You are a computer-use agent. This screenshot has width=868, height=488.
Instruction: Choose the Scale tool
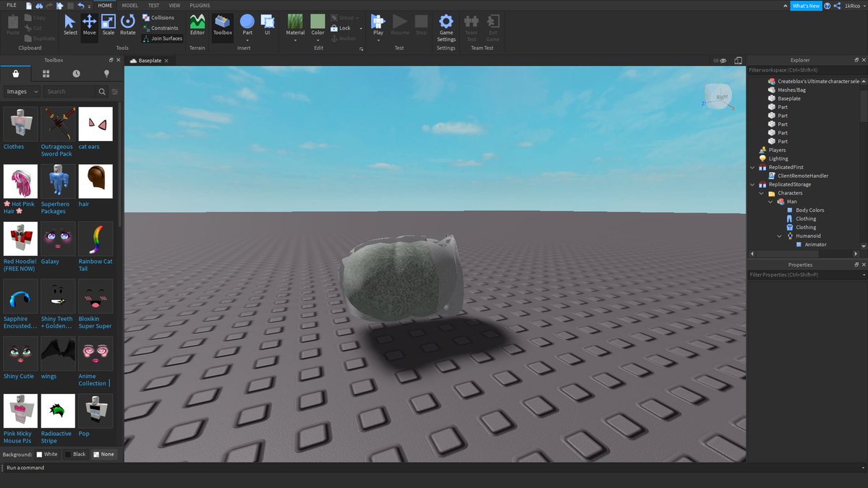(108, 25)
